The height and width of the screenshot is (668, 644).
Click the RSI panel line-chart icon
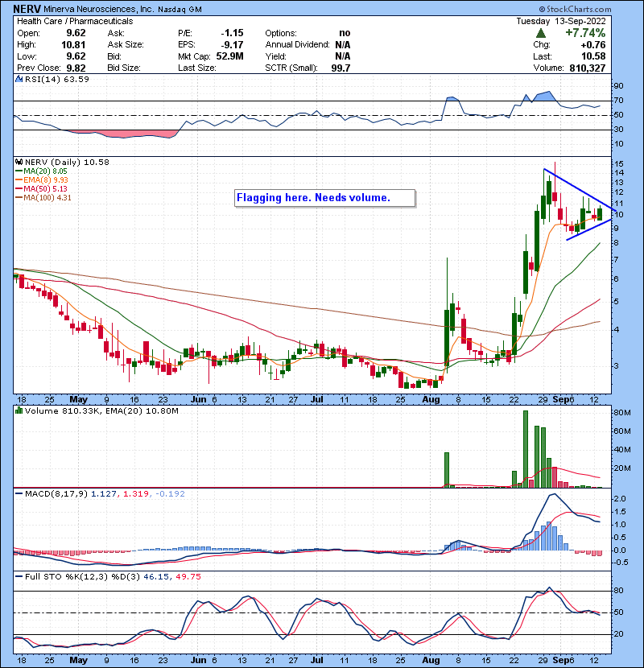point(19,79)
